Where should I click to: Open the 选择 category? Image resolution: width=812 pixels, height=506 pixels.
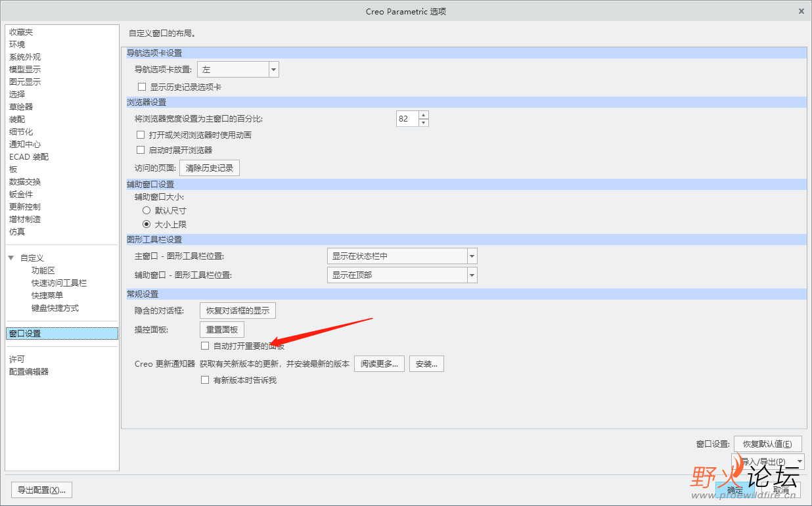pyautogui.click(x=17, y=95)
